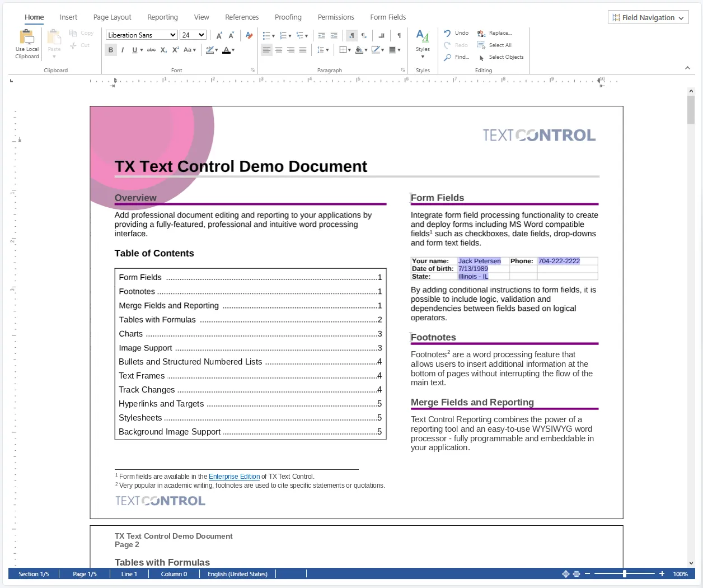Click the paragraph frame borders icon
Image resolution: width=703 pixels, height=588 pixels.
tap(343, 50)
